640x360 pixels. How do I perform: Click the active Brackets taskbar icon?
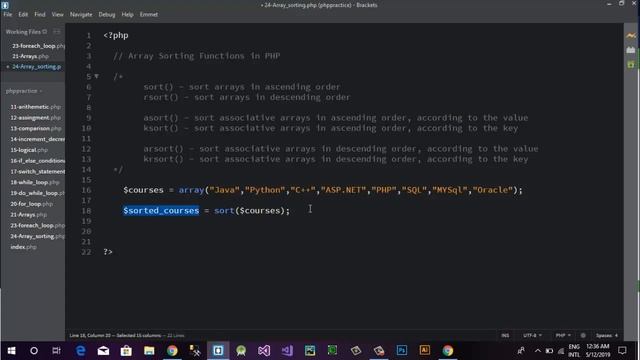click(218, 351)
